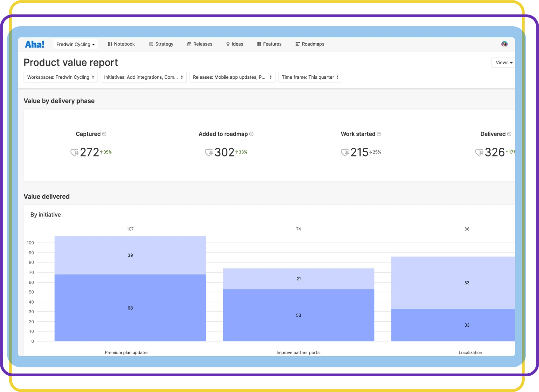Click the Releases calendar icon
Screen dimensions: 539x392
click(189, 44)
